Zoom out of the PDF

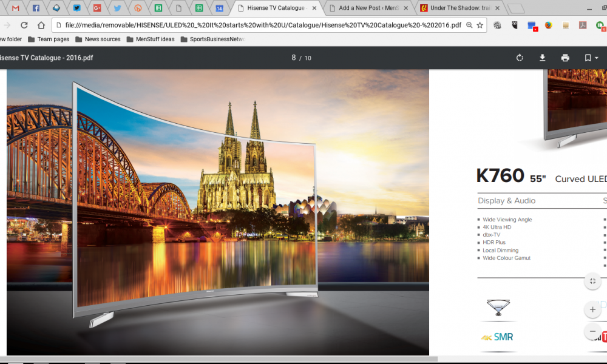coord(592,331)
